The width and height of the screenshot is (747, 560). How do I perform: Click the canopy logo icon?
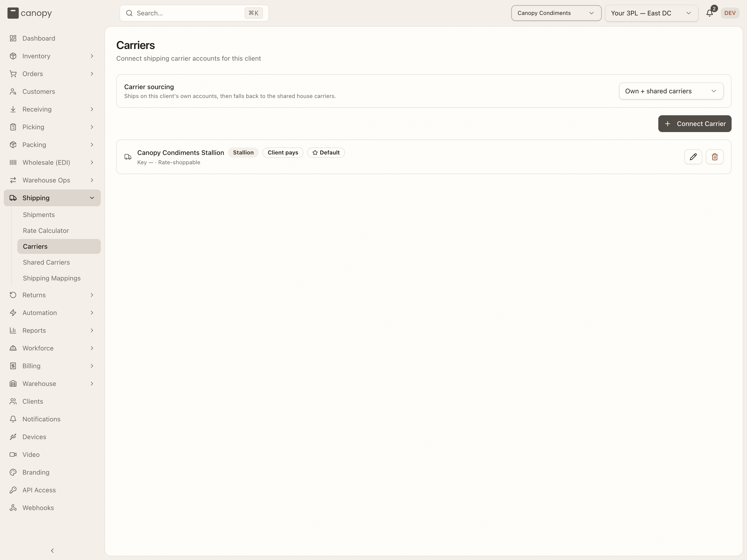[x=13, y=13]
